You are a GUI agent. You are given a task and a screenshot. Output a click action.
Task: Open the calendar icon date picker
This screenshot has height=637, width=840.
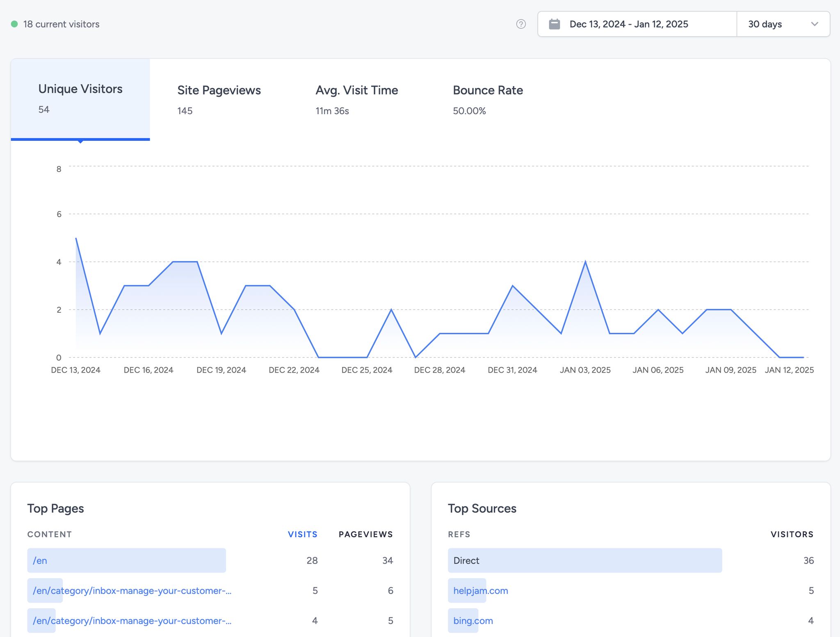click(555, 24)
